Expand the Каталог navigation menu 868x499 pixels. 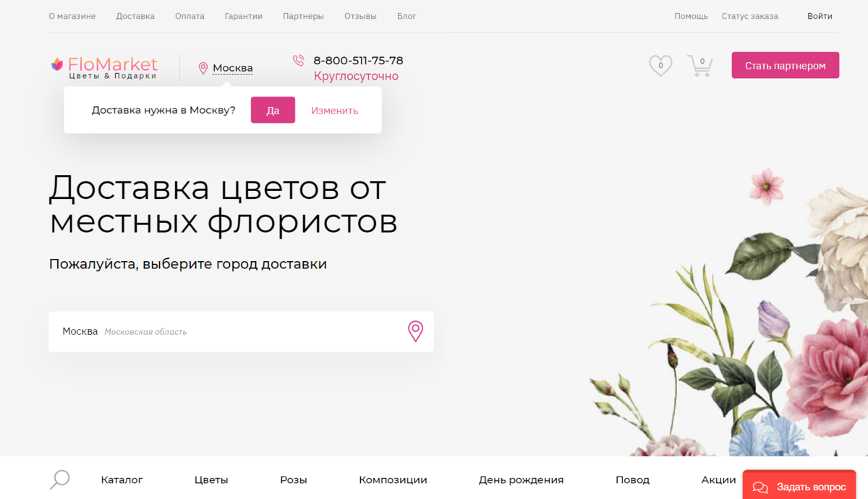click(x=122, y=479)
